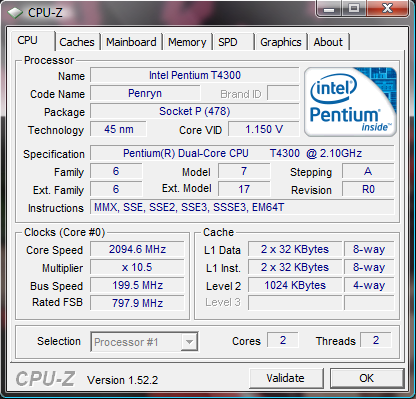Image resolution: width=416 pixels, height=399 pixels.
Task: Click the Selection label
Action: pos(59,341)
